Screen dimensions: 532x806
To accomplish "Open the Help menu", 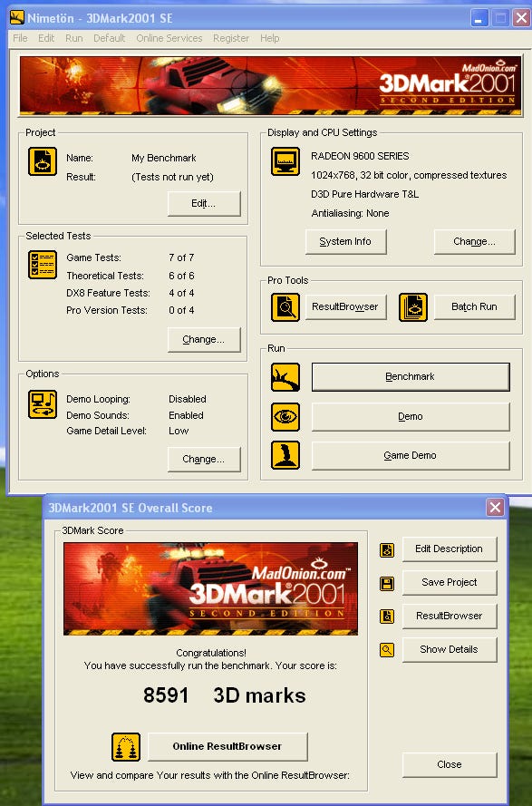I will point(270,38).
